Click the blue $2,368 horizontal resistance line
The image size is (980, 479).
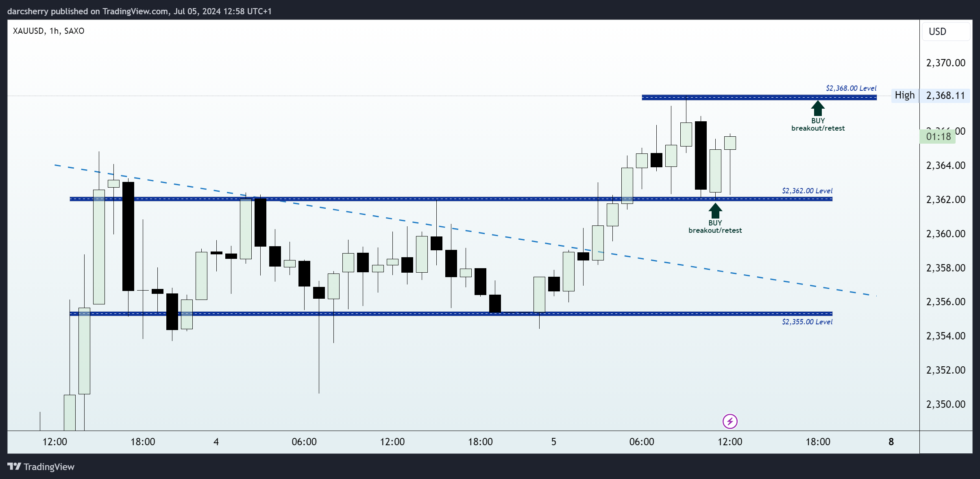click(759, 97)
